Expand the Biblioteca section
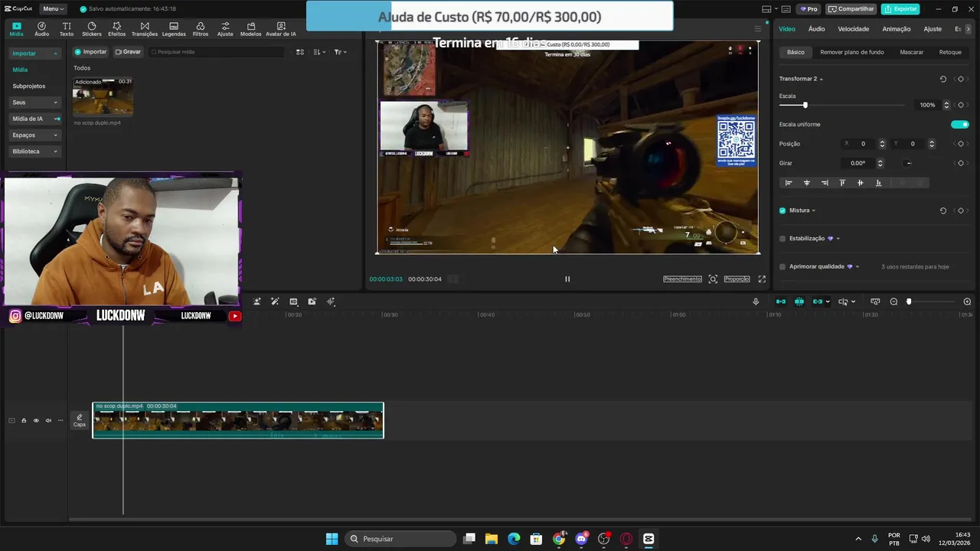This screenshot has height=551, width=980. (x=34, y=152)
